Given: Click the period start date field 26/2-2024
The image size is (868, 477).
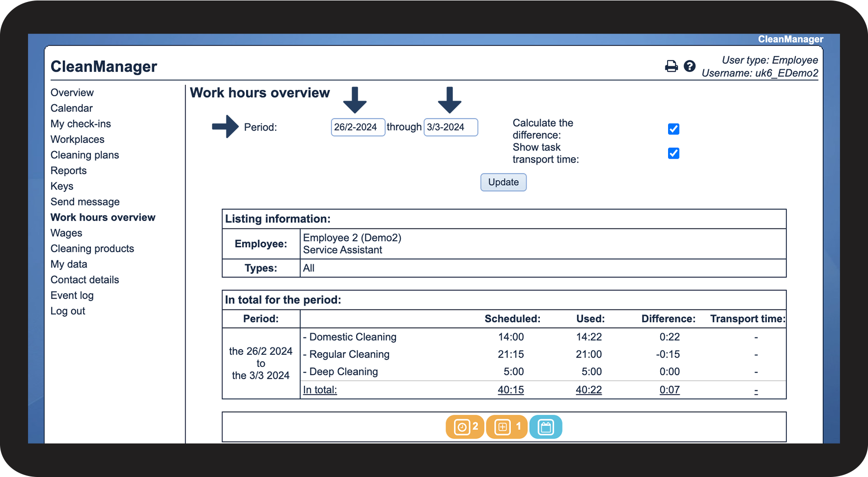Looking at the screenshot, I should [358, 127].
